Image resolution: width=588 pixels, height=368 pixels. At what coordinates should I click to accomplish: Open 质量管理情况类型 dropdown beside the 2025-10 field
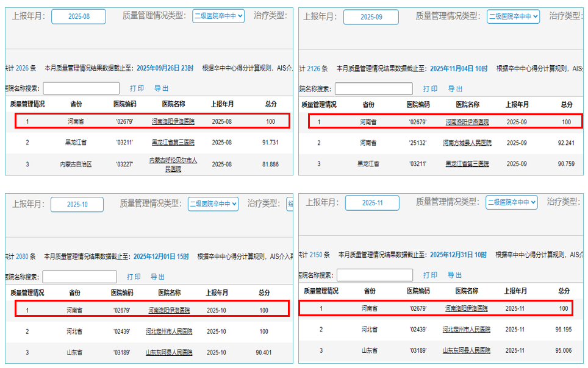(x=213, y=204)
